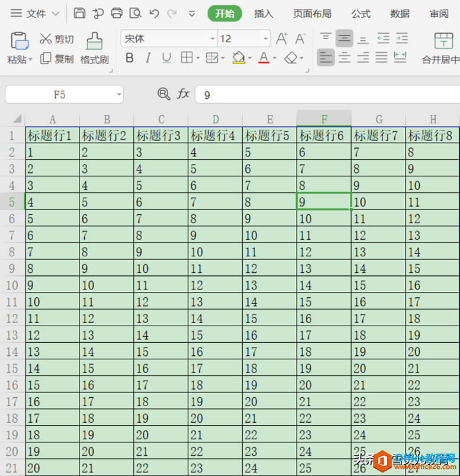Set vertical top alignment
The image size is (460, 476).
coord(326,38)
